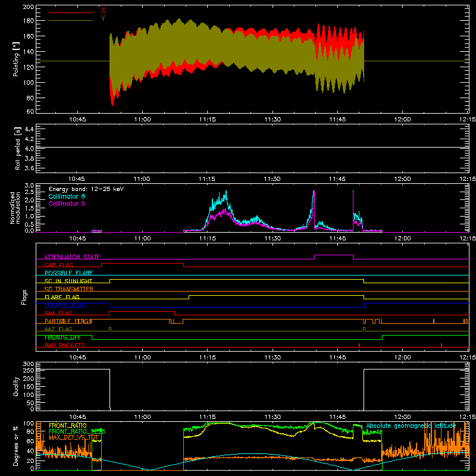Select the orange PARTICLE_FLAG label
Screen dimensions: 476x476
tap(68, 321)
